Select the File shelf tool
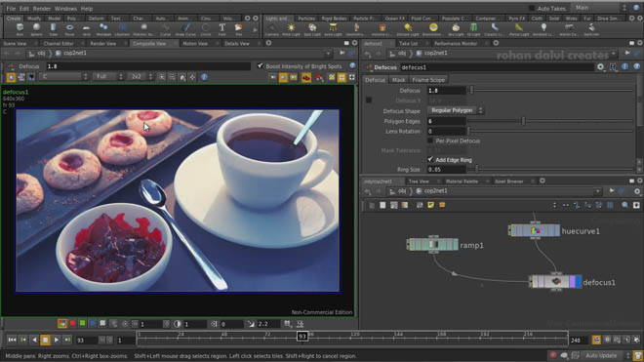 (x=239, y=29)
